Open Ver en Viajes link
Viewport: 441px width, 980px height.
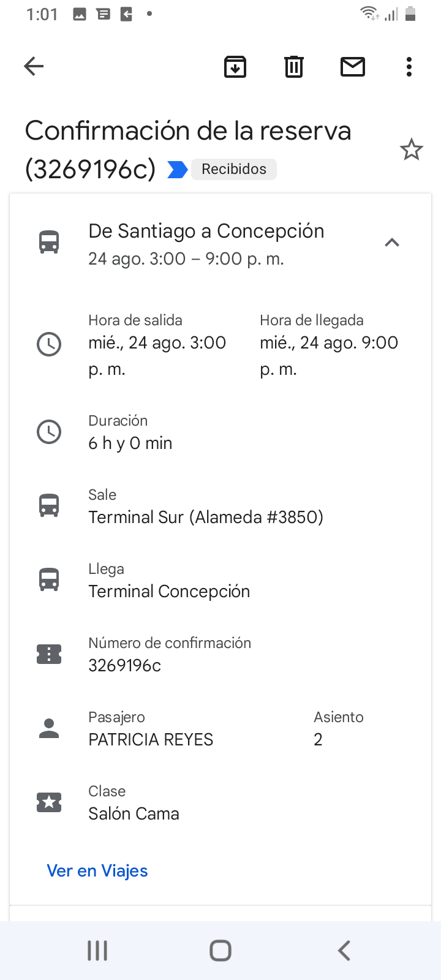point(97,871)
